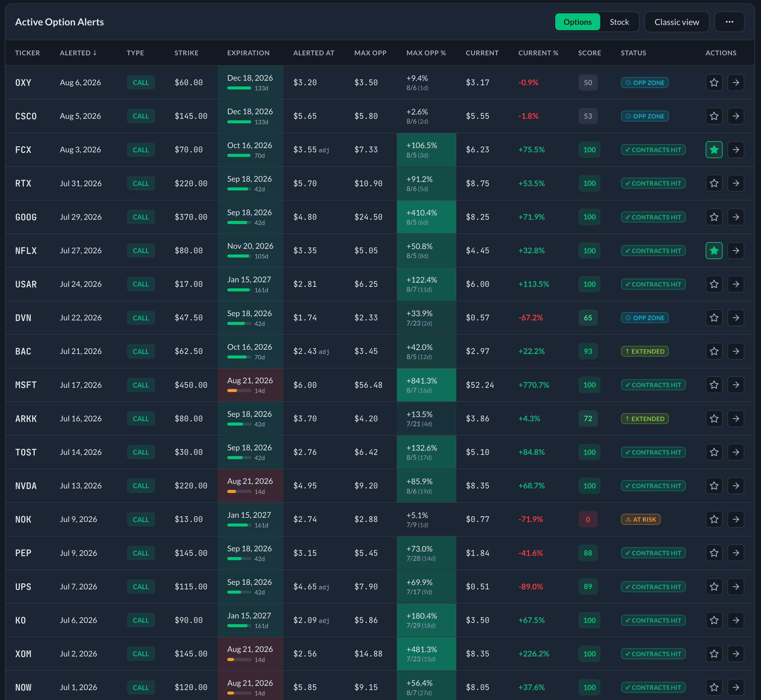
Task: Sort by the STRIKE column header
Action: pyautogui.click(x=186, y=53)
